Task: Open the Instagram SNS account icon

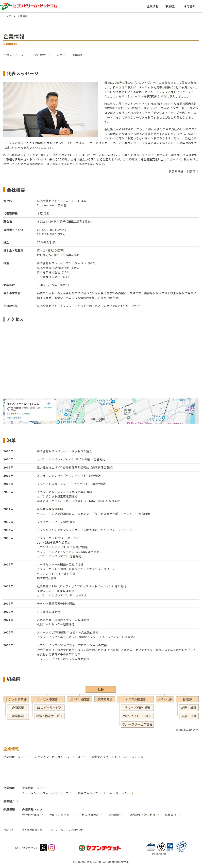Action: [x=52, y=847]
